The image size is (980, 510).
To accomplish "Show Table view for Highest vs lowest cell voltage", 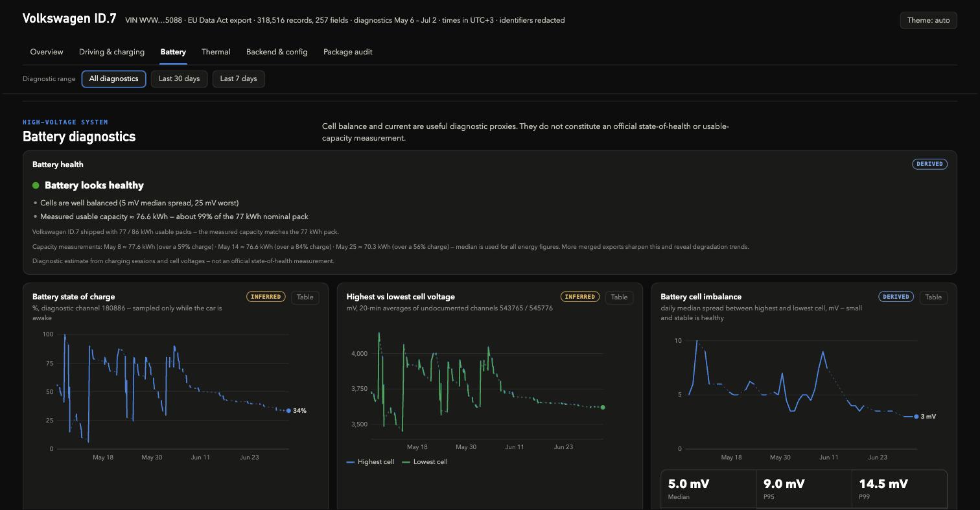I will pyautogui.click(x=619, y=297).
